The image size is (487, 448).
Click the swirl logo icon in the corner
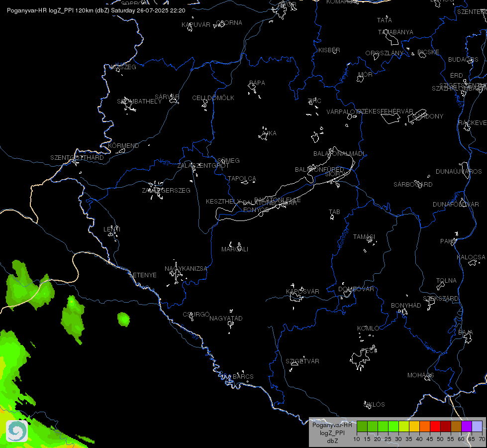coord(17,431)
